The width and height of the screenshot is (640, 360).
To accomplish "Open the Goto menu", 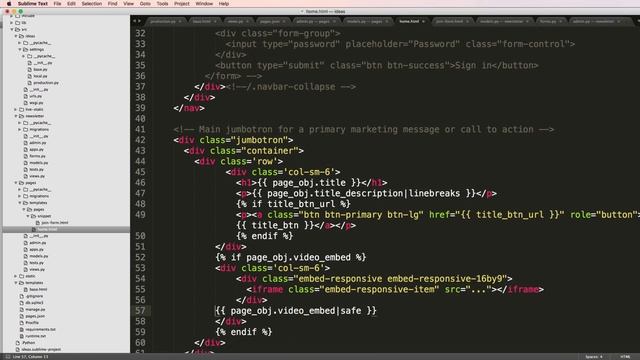I will coord(145,4).
